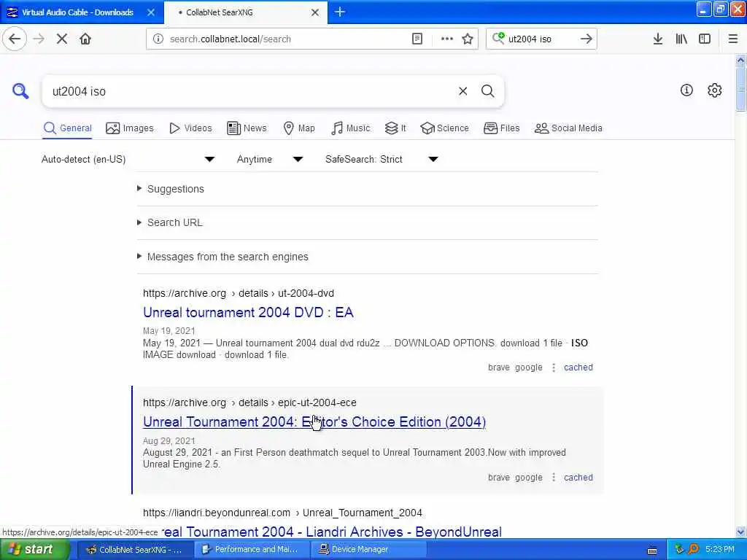Click the scrollbar down arrow
Image resolution: width=747 pixels, height=560 pixels.
[x=740, y=532]
